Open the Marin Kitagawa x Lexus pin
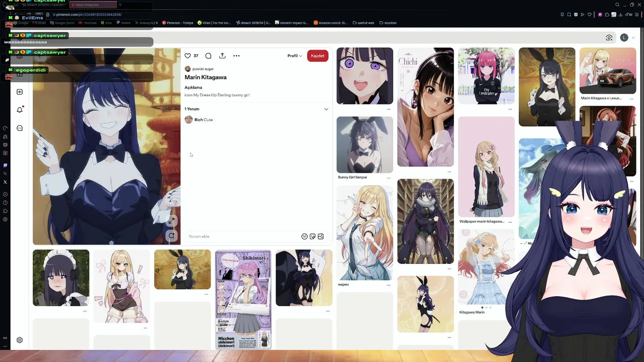This screenshot has height=362, width=644. point(608,71)
